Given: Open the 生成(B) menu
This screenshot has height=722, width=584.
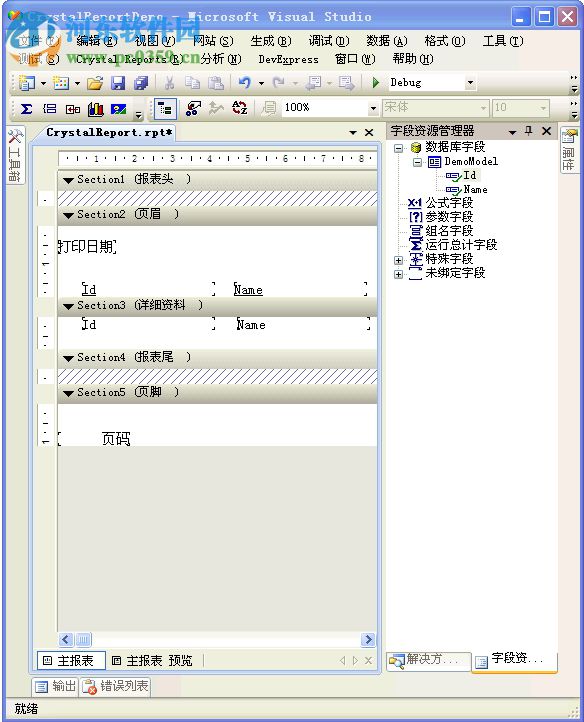Looking at the screenshot, I should click(271, 41).
